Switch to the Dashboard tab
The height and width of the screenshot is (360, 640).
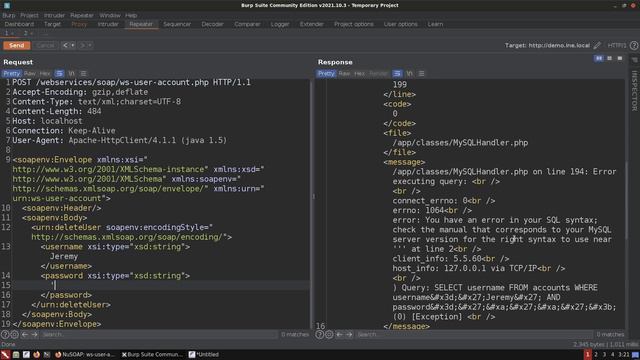(19, 24)
